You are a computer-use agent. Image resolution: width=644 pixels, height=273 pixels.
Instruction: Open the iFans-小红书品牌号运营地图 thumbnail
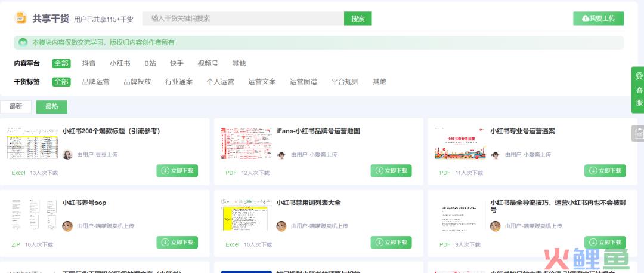[246, 143]
